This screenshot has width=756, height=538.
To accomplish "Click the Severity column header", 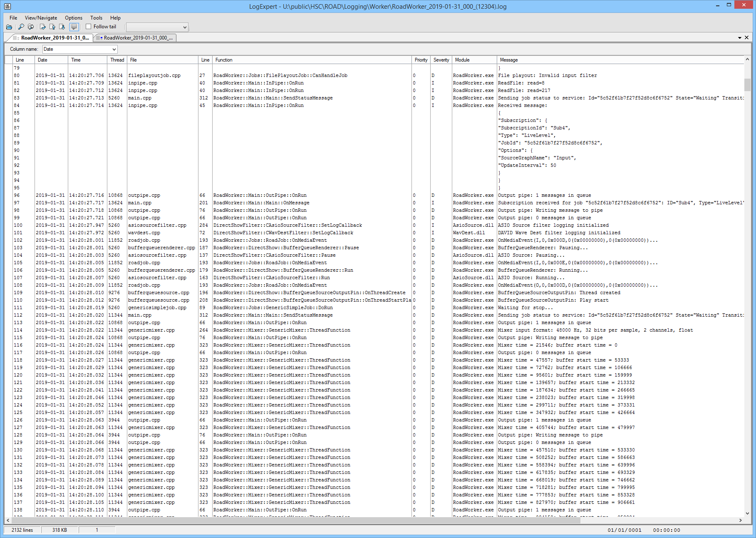I will (441, 60).
